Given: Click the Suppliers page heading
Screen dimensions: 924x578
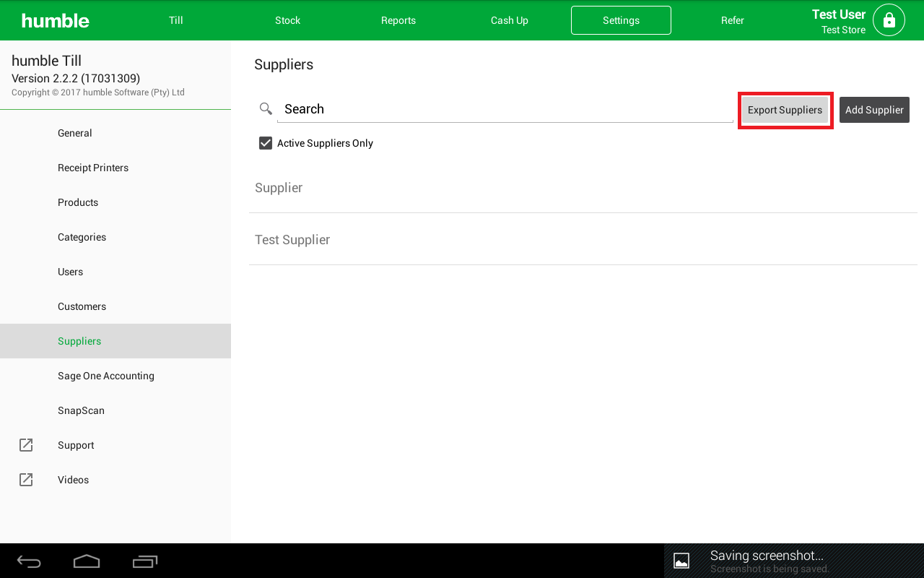Looking at the screenshot, I should [x=284, y=64].
